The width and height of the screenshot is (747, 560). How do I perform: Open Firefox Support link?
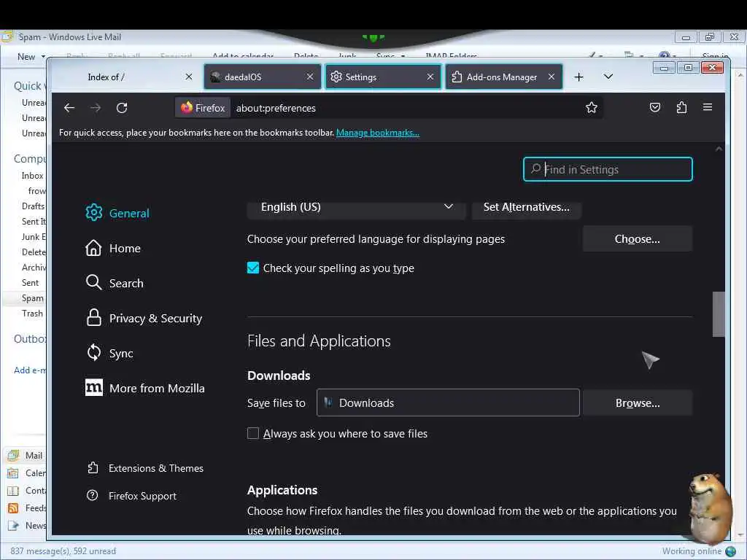(131, 496)
